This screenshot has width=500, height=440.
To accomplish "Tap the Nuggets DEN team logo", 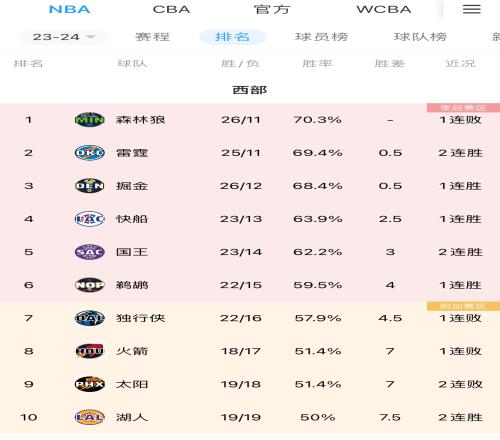I will 89,186.
